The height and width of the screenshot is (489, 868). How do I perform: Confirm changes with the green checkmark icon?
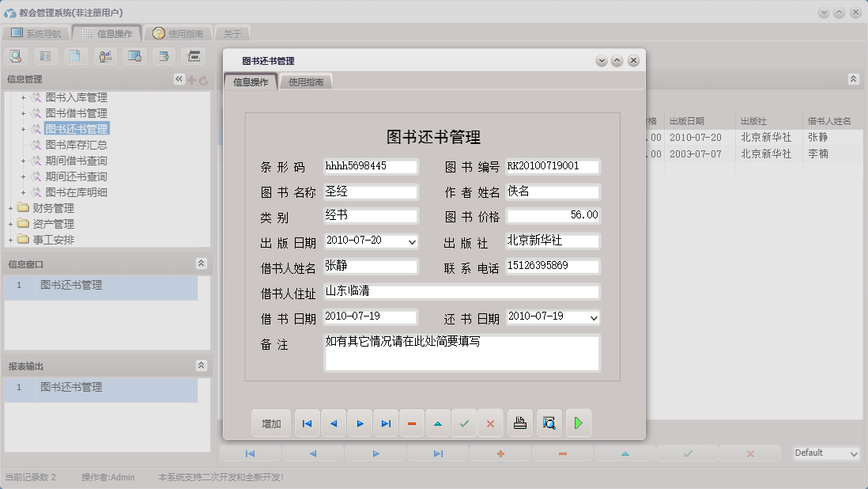[x=464, y=423]
